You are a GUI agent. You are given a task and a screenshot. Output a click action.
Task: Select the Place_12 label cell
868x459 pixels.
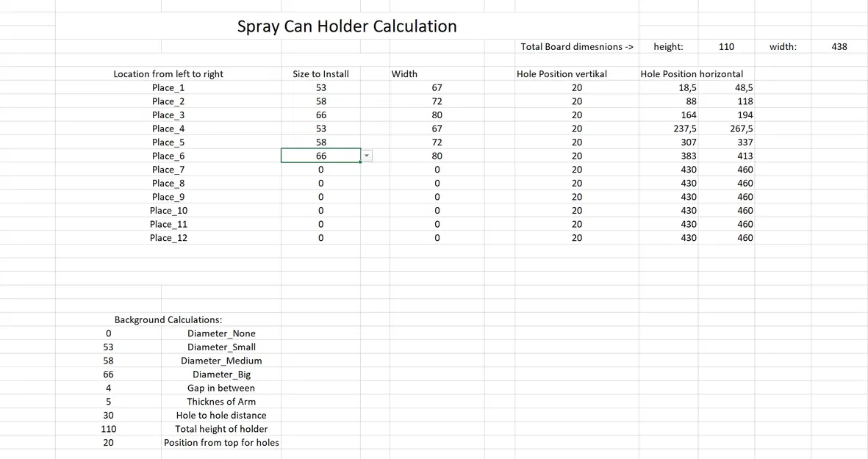point(168,238)
